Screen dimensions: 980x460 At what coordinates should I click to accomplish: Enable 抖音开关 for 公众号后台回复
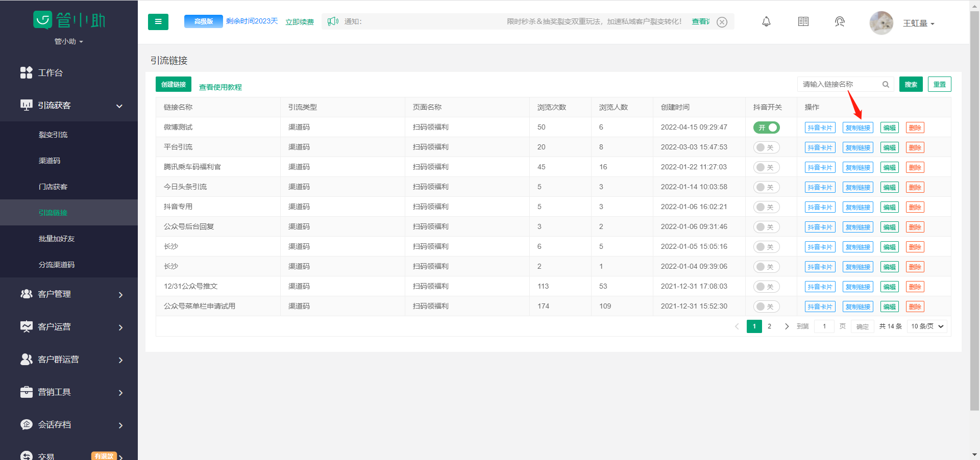[767, 227]
